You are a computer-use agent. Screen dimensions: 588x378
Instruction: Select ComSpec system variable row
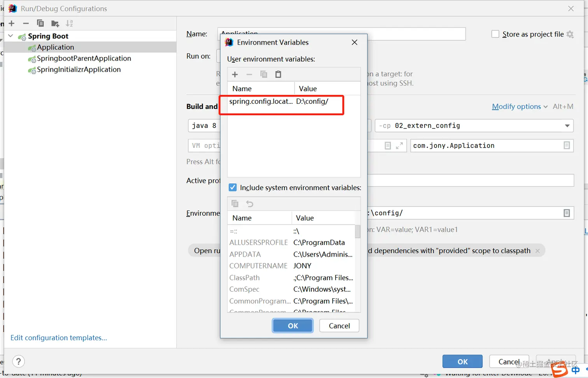pos(291,289)
